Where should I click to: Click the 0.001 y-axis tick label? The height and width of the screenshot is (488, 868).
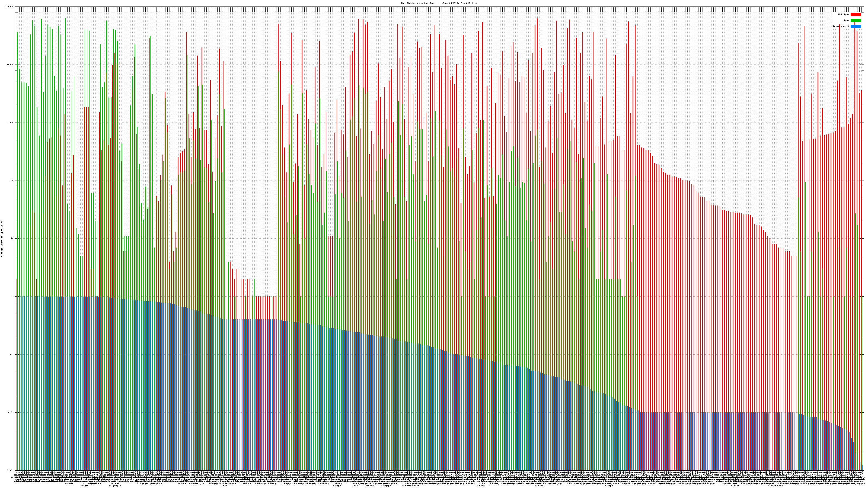pyautogui.click(x=11, y=470)
